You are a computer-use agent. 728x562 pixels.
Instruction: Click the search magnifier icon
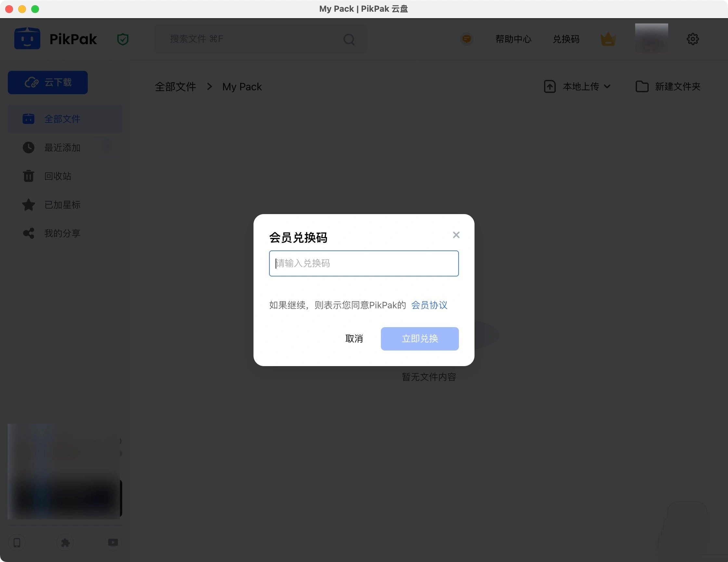coord(349,39)
